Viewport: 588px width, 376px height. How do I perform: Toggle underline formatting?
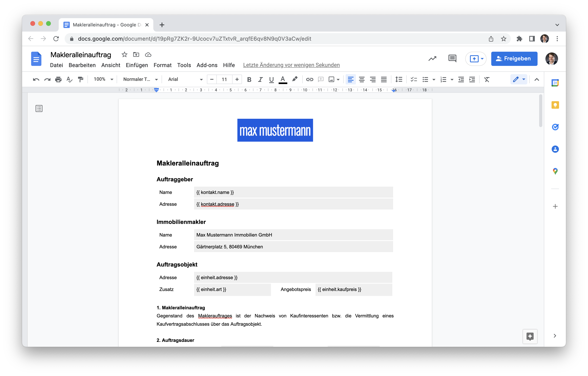tap(271, 79)
